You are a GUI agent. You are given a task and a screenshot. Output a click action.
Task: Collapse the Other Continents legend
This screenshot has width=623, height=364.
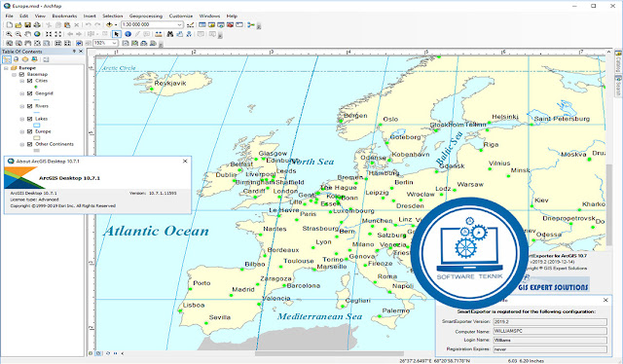click(x=22, y=144)
